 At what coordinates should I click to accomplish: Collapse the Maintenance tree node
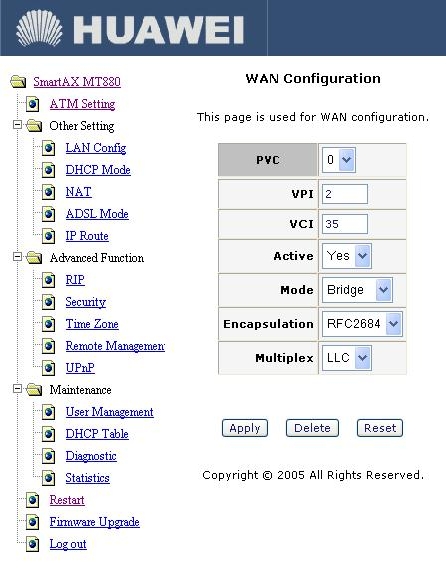pos(17,389)
